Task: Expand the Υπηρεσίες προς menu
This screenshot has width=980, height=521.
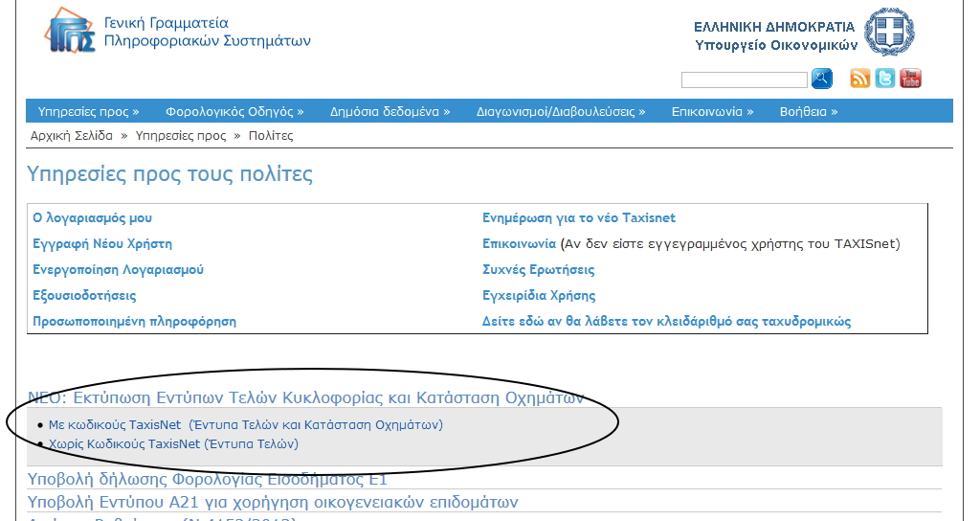Action: tap(88, 111)
